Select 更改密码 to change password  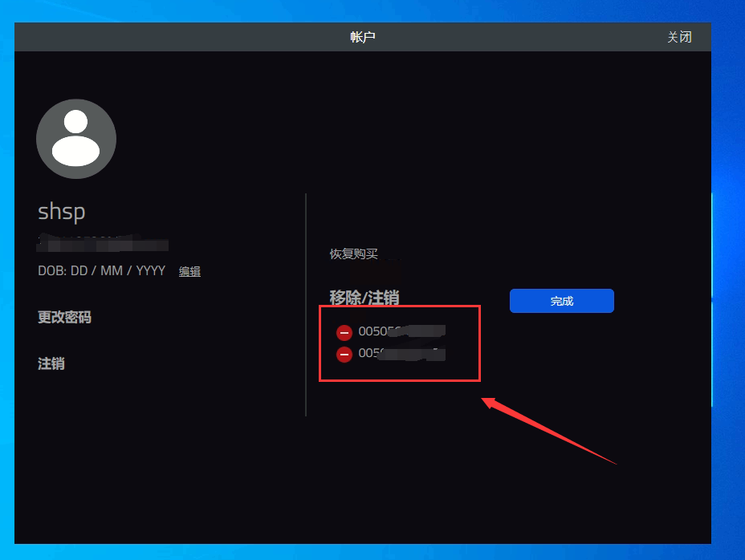pos(64,317)
